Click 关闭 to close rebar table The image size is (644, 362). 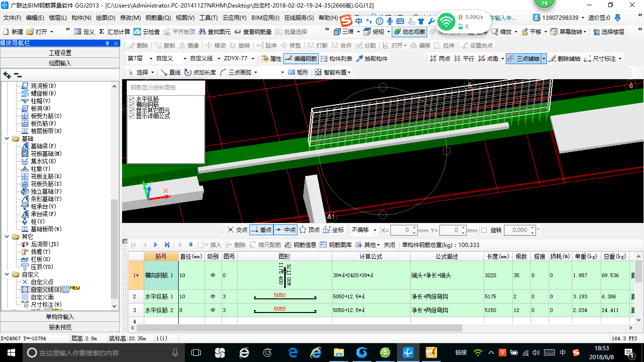point(389,245)
